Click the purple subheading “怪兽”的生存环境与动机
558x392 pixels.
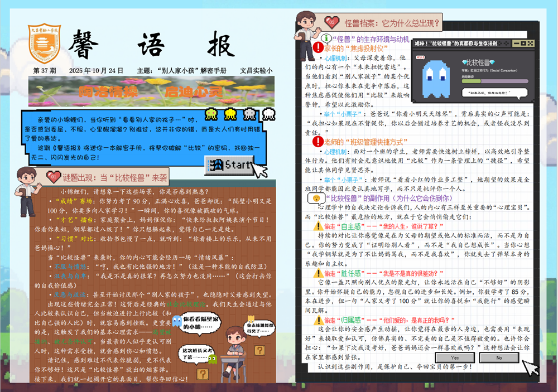[x=371, y=39]
